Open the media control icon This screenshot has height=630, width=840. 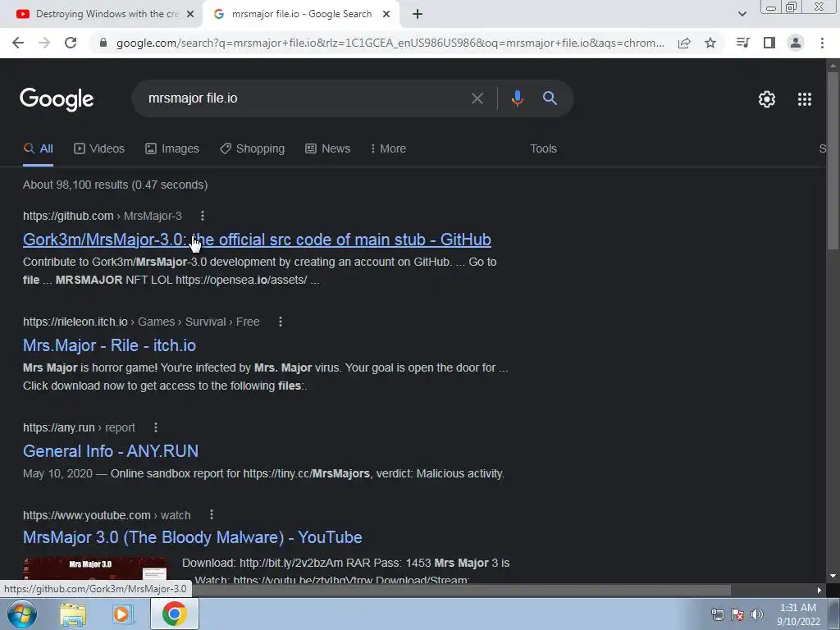[x=742, y=43]
